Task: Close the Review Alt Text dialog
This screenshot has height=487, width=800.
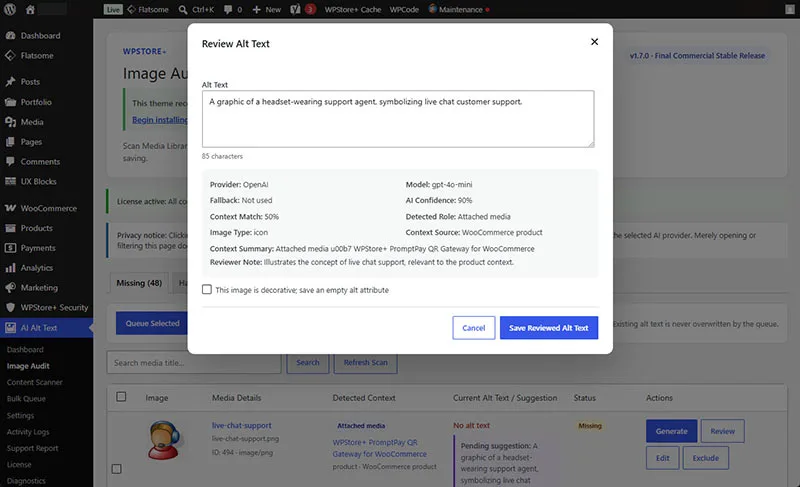Action: coord(594,42)
